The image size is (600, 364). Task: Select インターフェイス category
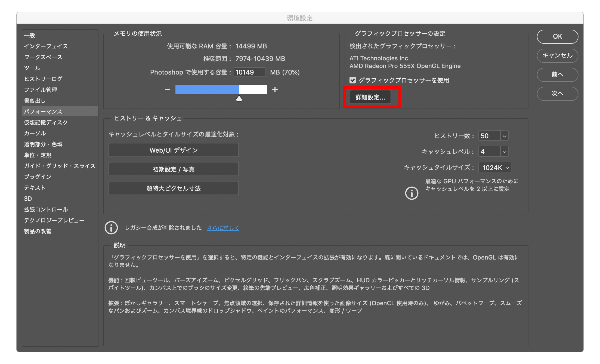click(60, 46)
